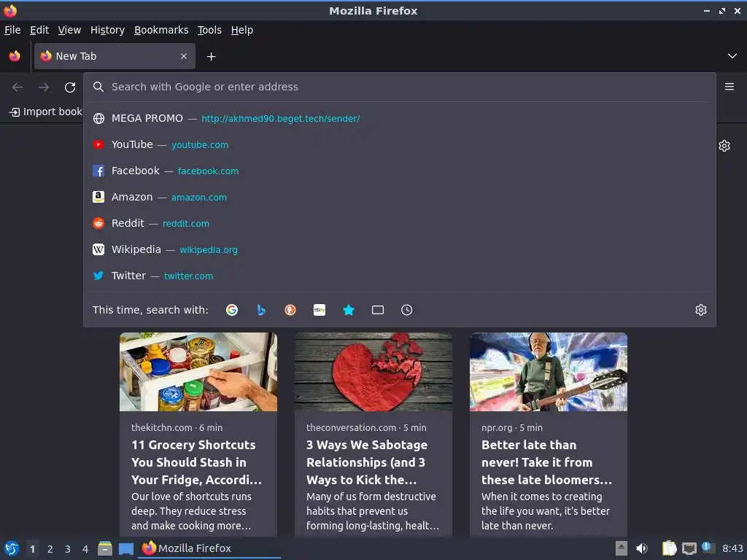
Task: Choose the Amazon suggestion
Action: tap(399, 197)
